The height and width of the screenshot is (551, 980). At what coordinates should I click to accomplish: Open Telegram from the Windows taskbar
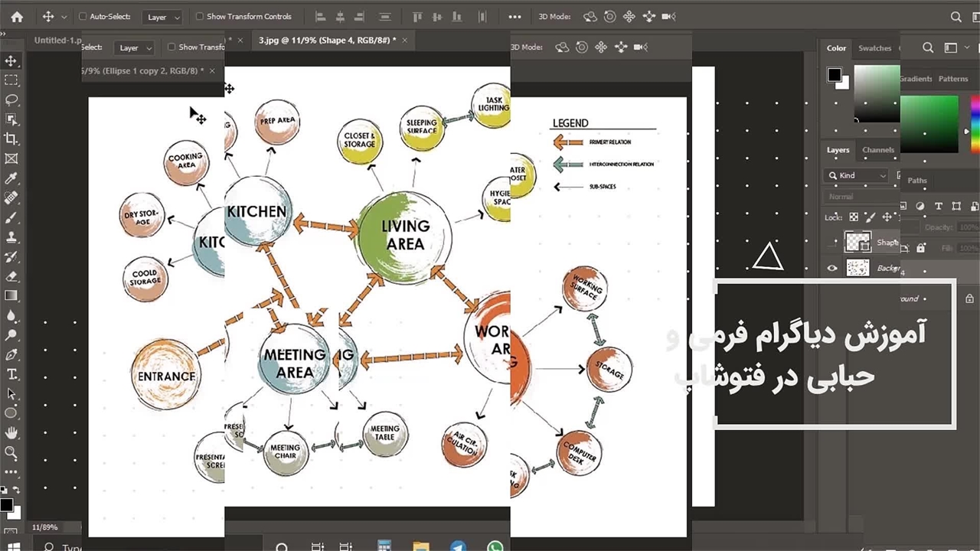[x=458, y=546]
